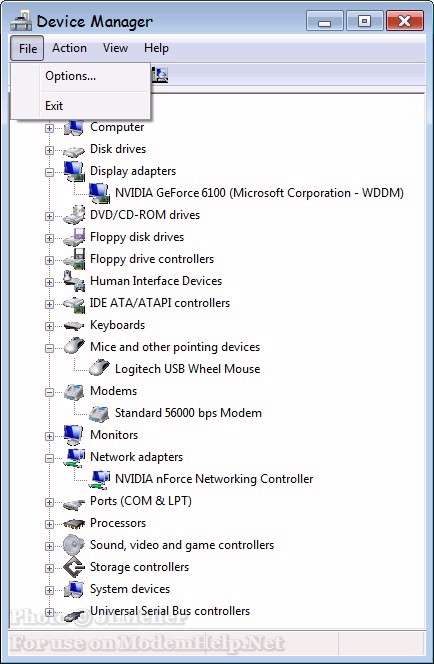Click the Keyboards category icon
The image size is (434, 664).
pyautogui.click(x=74, y=325)
